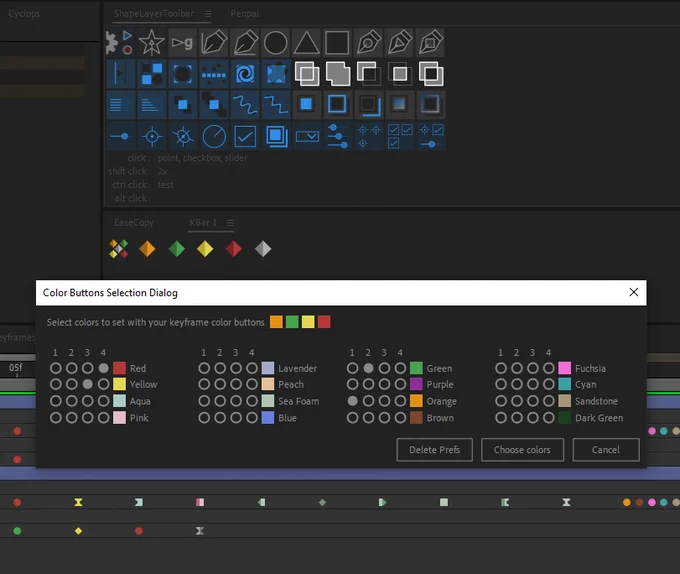Click the blue triple sliders icon
The height and width of the screenshot is (574, 680).
[x=337, y=136]
